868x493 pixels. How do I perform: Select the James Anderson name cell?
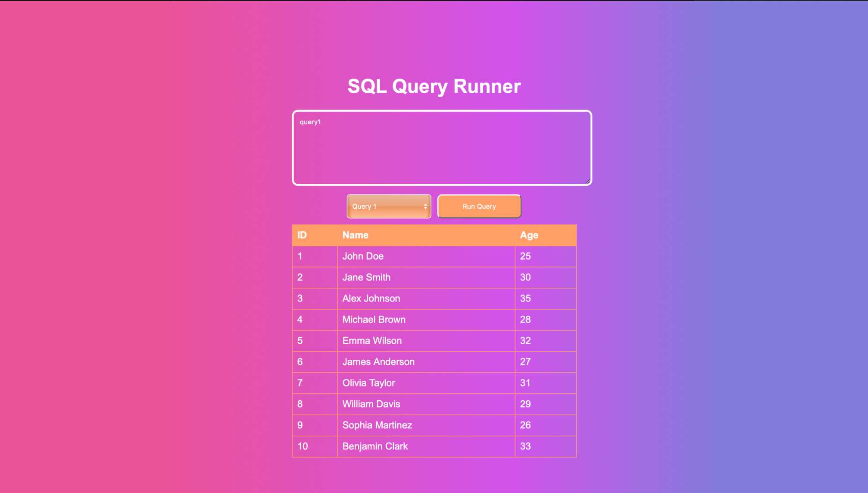[x=426, y=362]
